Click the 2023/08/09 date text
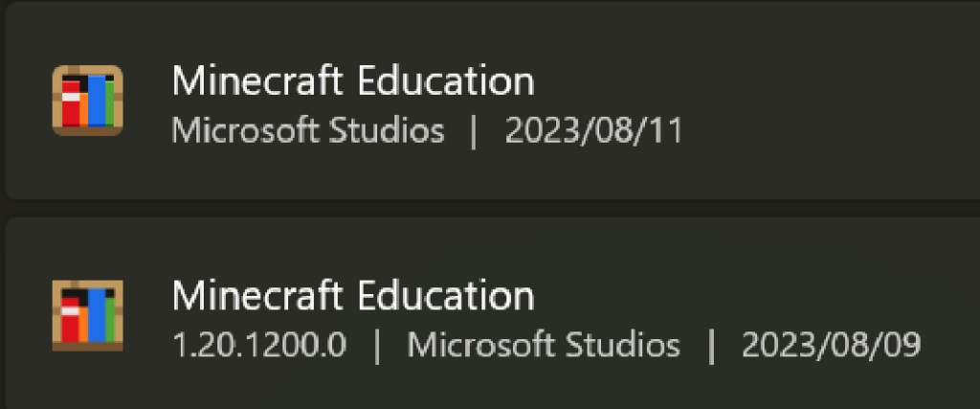Viewport: 980px width, 409px height. 832,346
